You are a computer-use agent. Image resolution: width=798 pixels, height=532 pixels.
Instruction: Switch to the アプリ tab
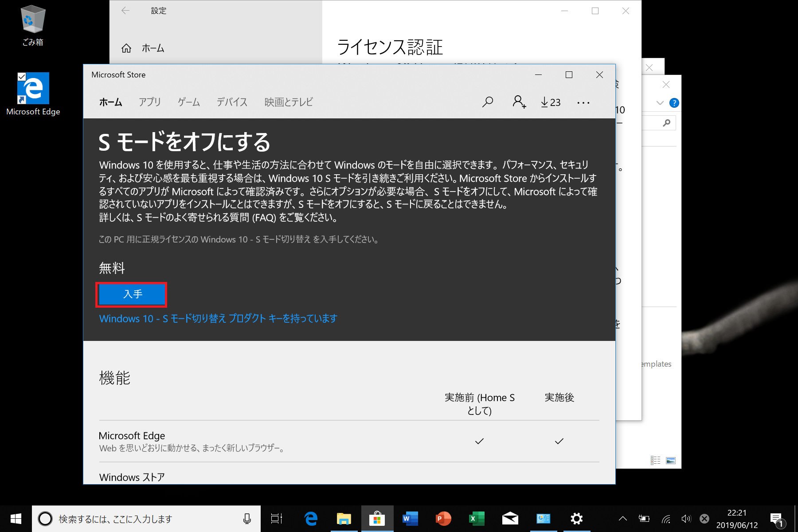(x=149, y=102)
